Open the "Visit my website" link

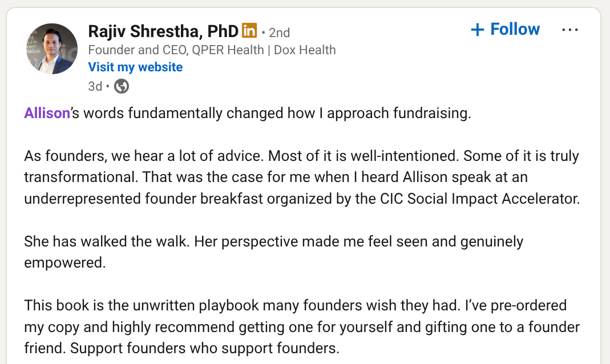pyautogui.click(x=135, y=67)
